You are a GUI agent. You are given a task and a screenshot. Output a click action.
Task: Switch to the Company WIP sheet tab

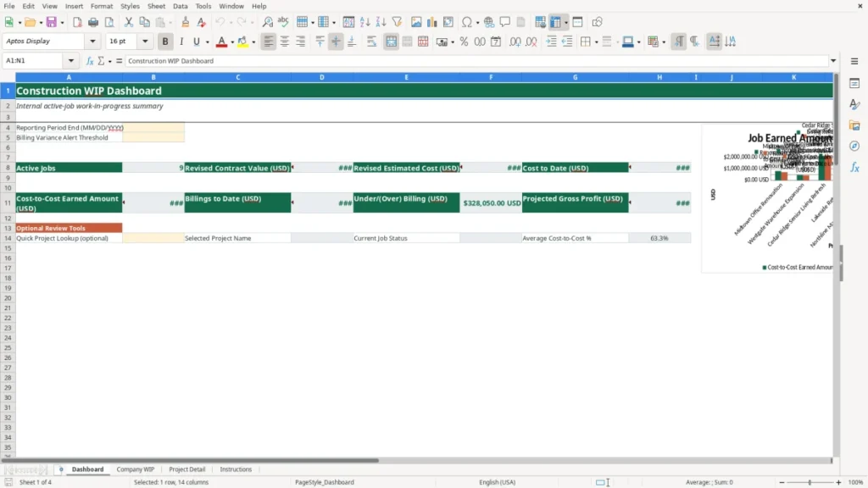click(135, 469)
